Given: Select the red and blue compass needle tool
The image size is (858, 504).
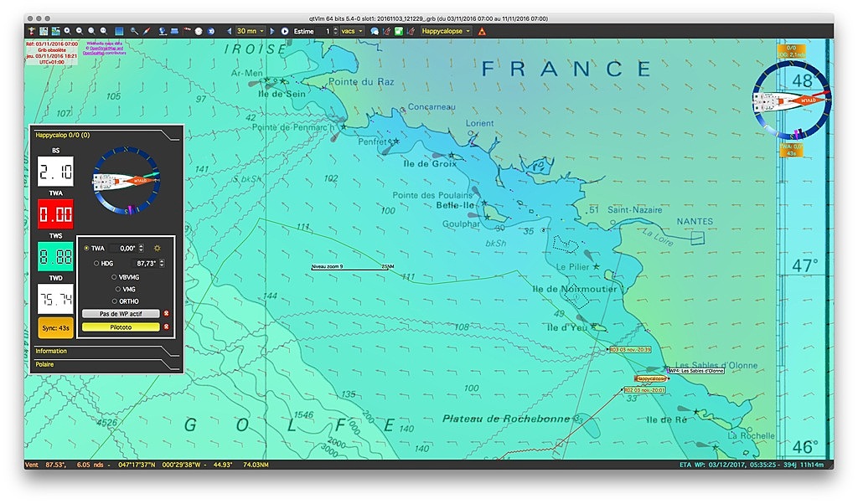Looking at the screenshot, I should pyautogui.click(x=147, y=31).
